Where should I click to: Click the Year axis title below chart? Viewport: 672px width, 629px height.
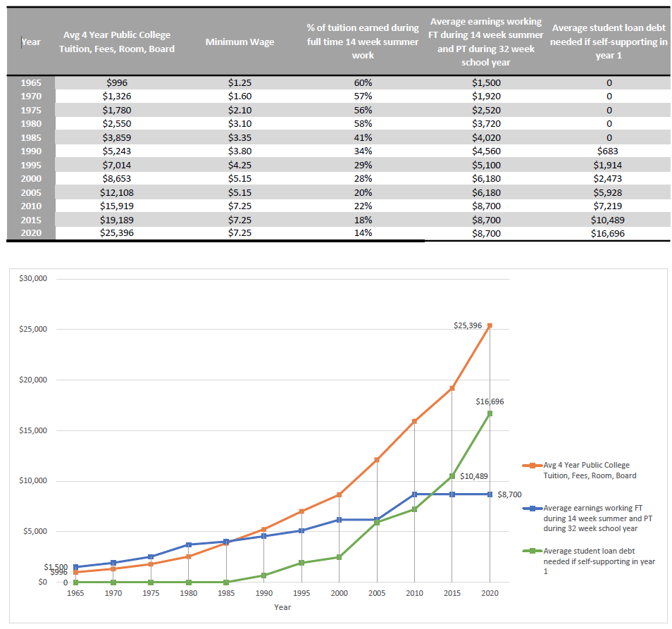pos(282,607)
